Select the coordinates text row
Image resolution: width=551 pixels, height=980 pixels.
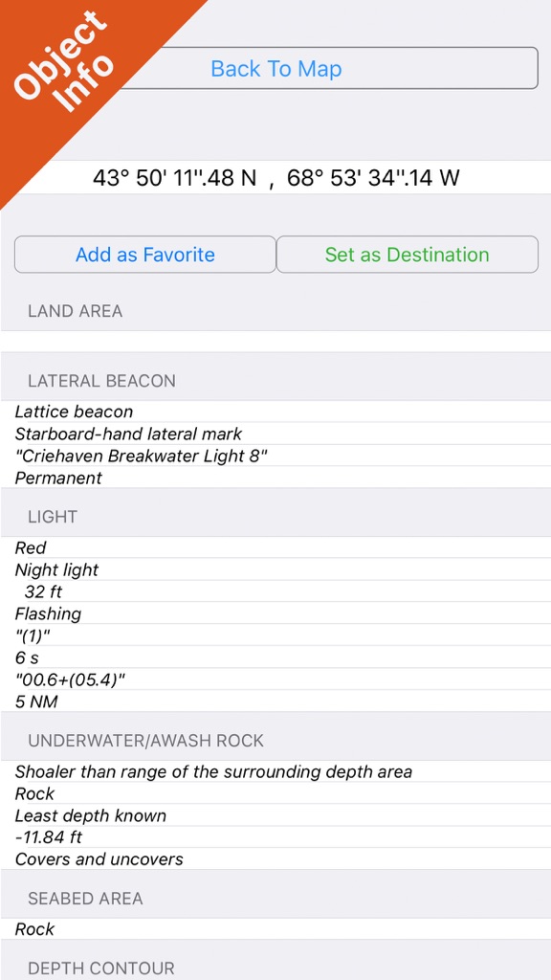(275, 177)
